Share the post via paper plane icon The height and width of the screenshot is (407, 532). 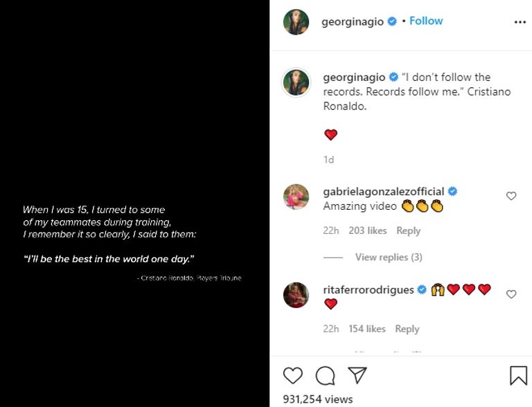point(357,375)
